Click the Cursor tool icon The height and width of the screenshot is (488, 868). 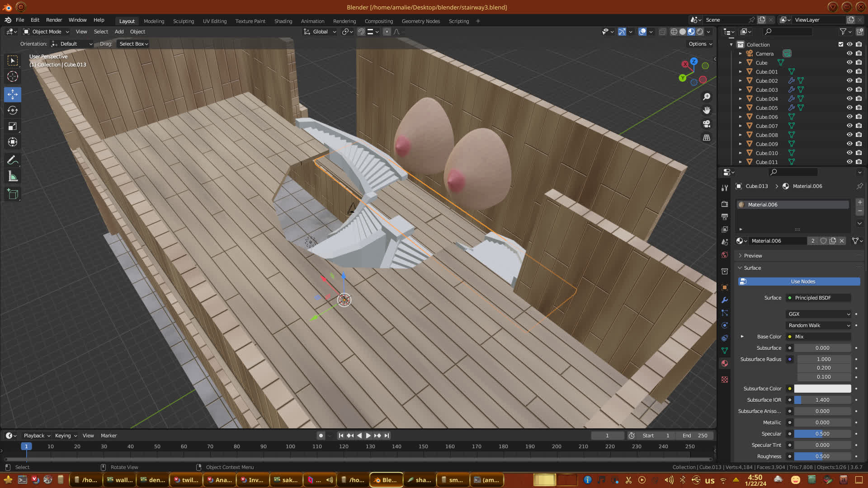(13, 76)
